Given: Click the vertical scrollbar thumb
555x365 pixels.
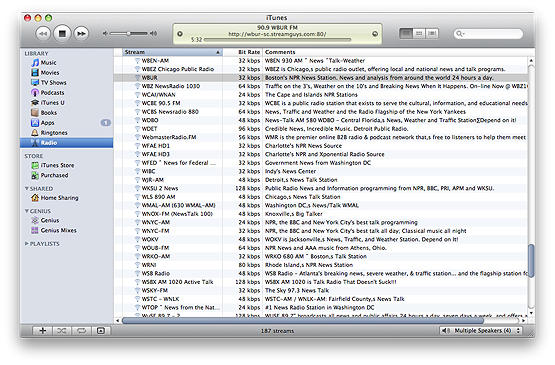Looking at the screenshot, I should [x=531, y=261].
